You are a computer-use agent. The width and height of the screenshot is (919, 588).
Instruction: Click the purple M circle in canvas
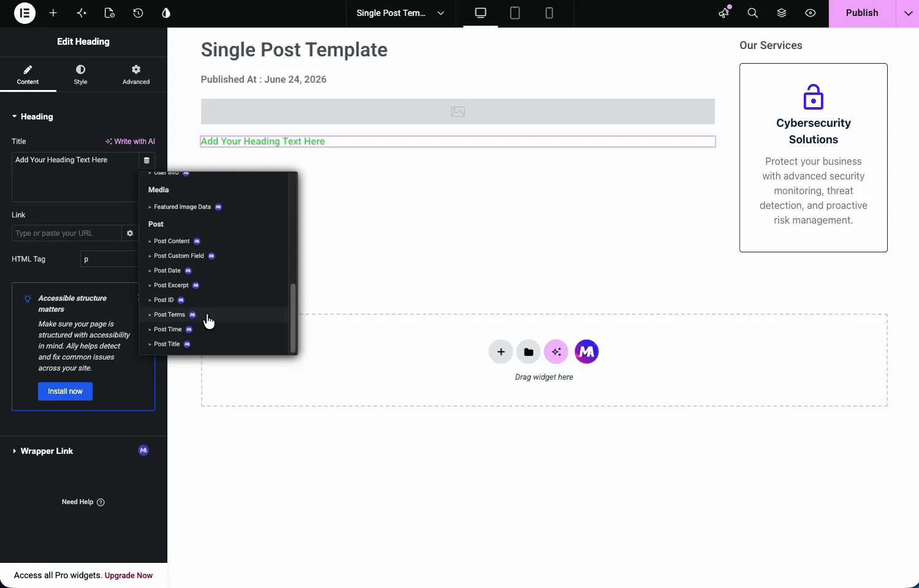pyautogui.click(x=586, y=352)
